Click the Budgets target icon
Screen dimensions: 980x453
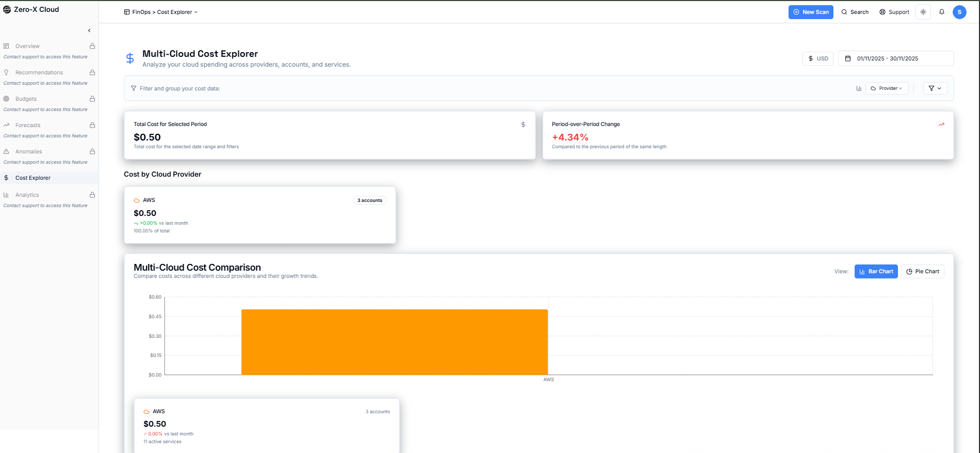6,99
